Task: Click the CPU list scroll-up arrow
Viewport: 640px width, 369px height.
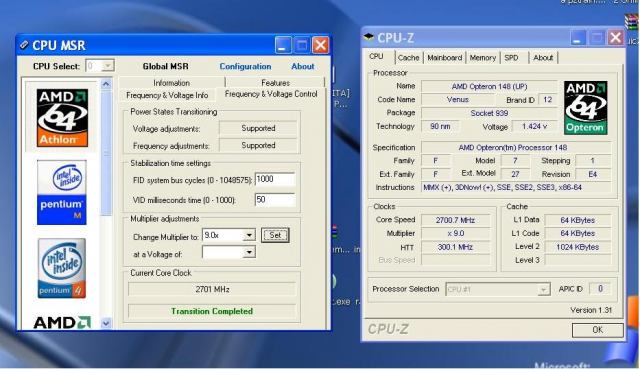Action: coord(106,84)
